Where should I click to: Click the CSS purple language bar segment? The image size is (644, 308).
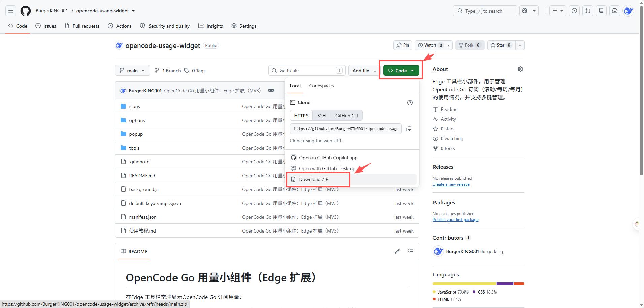point(505,284)
